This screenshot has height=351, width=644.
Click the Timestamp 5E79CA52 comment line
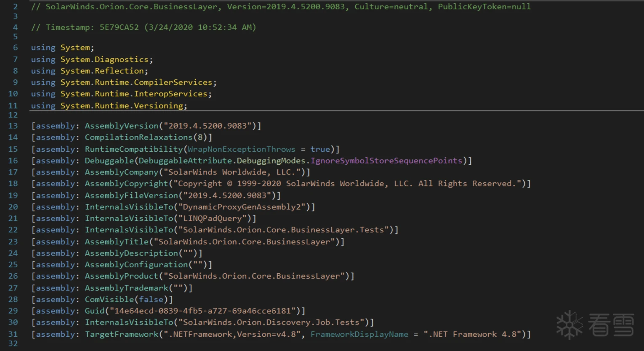144,27
